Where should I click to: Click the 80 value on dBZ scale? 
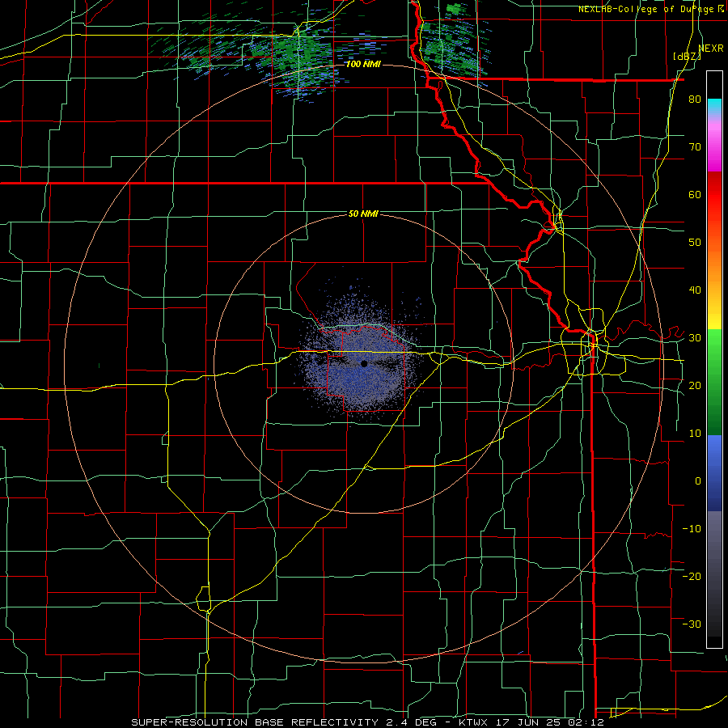(695, 99)
